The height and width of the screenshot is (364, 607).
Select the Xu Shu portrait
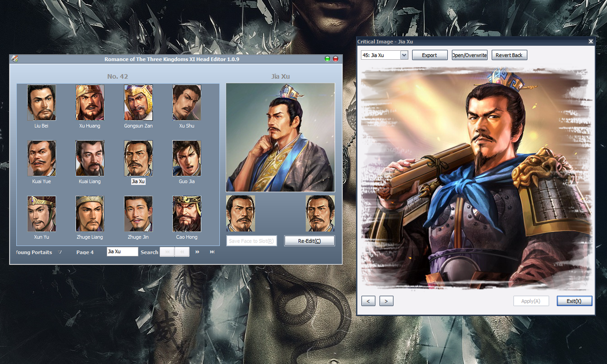[x=187, y=102]
